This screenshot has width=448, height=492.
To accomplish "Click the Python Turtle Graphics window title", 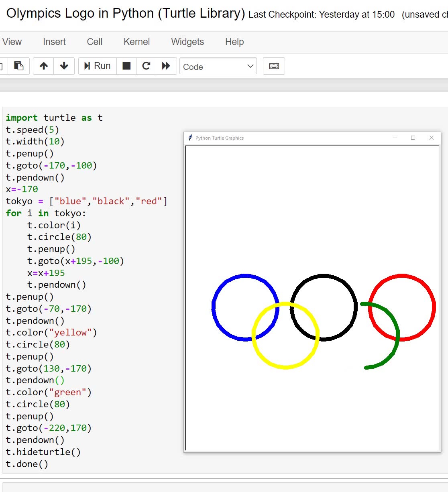I will pos(219,138).
